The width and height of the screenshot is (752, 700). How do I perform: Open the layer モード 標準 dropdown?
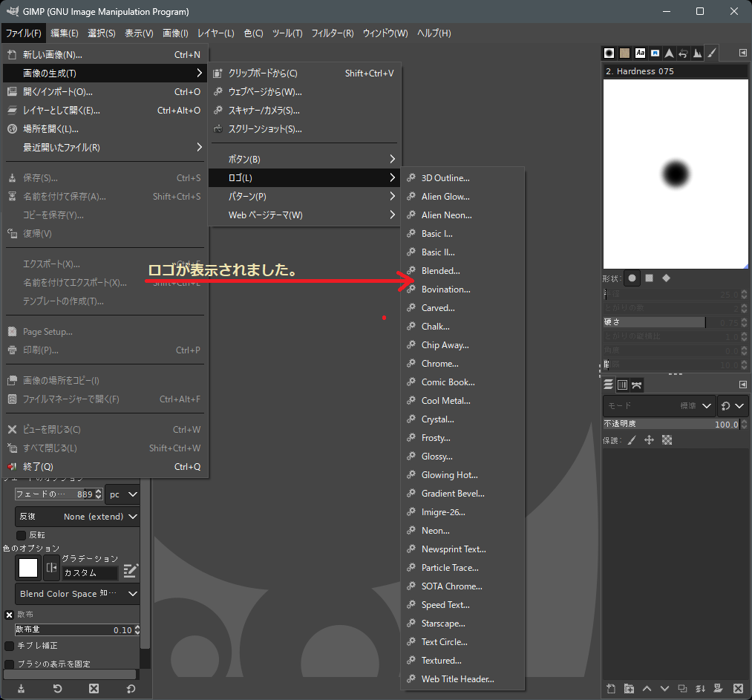coord(659,405)
